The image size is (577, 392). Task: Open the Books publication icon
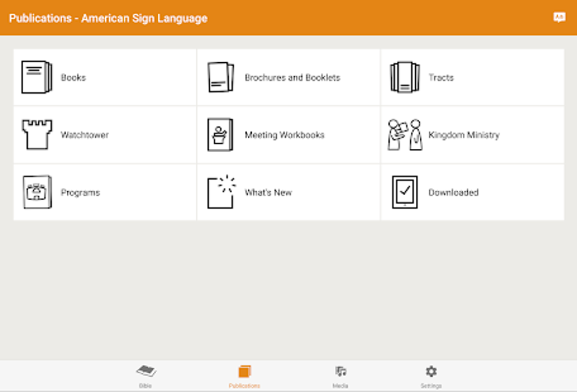pyautogui.click(x=35, y=77)
